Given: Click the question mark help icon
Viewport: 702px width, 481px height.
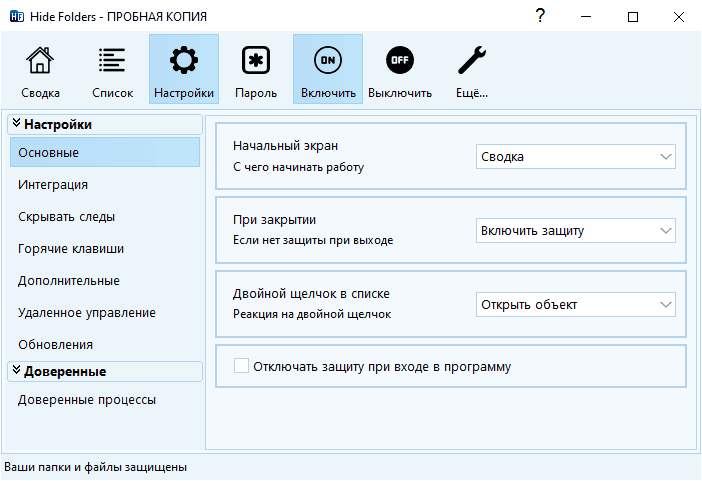Looking at the screenshot, I should tap(540, 16).
